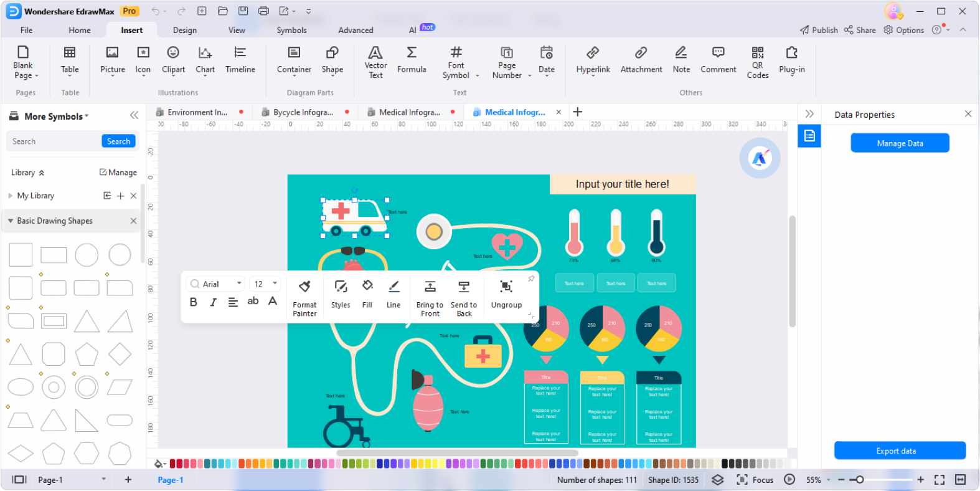Switch to the Environment In... document tab
The width and height of the screenshot is (980, 491).
point(197,112)
